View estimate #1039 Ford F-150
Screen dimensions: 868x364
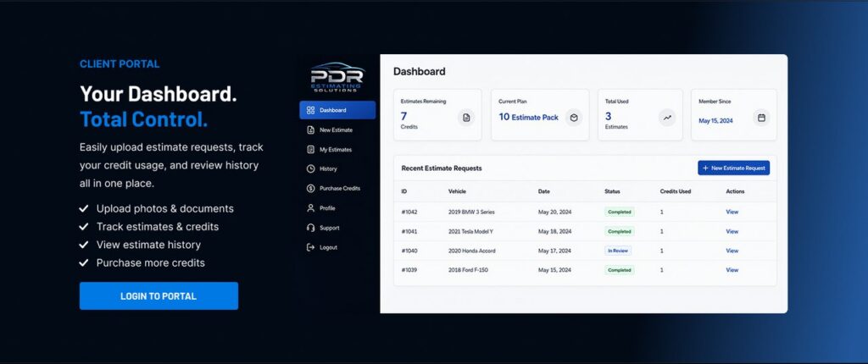point(732,270)
